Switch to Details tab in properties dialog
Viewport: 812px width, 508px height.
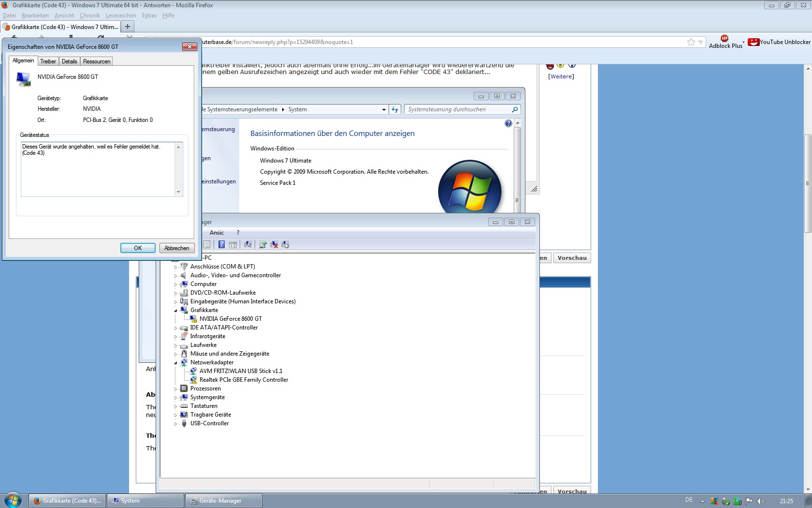(69, 61)
